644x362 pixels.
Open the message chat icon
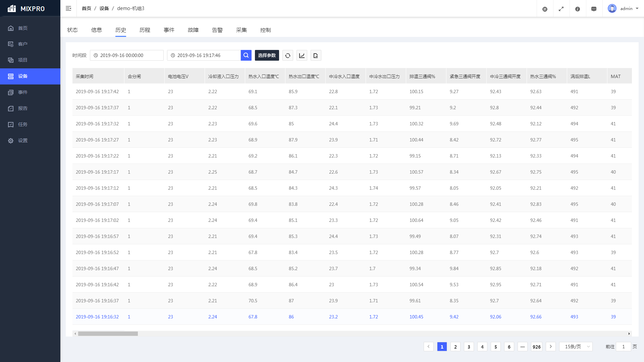pos(594,9)
